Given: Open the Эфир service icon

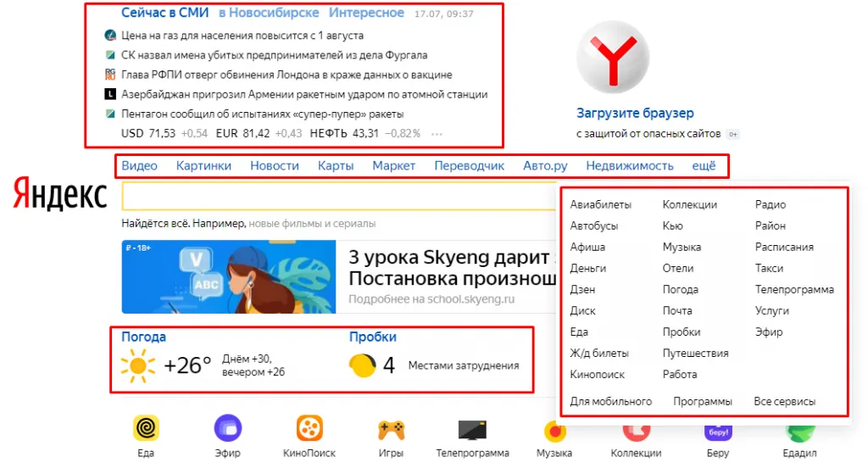Looking at the screenshot, I should pyautogui.click(x=227, y=427).
